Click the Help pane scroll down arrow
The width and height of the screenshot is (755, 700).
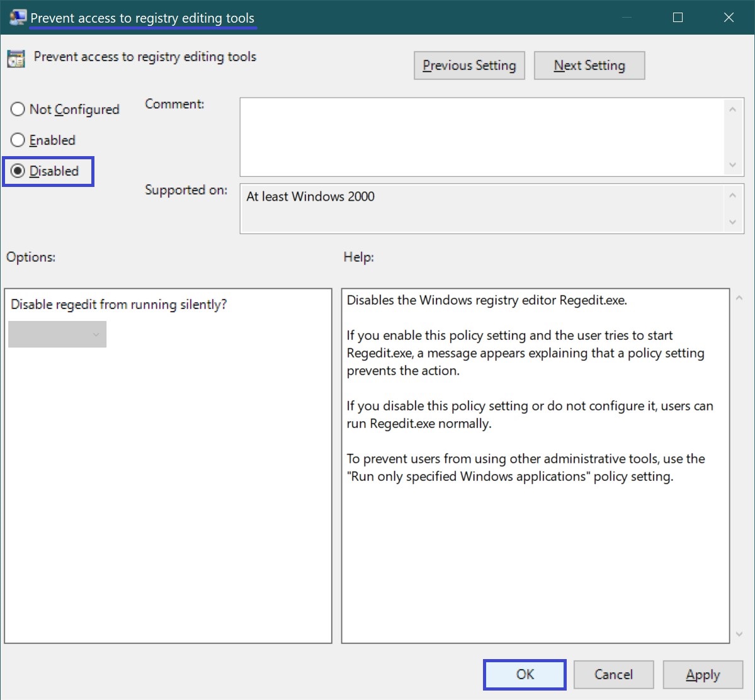(739, 635)
